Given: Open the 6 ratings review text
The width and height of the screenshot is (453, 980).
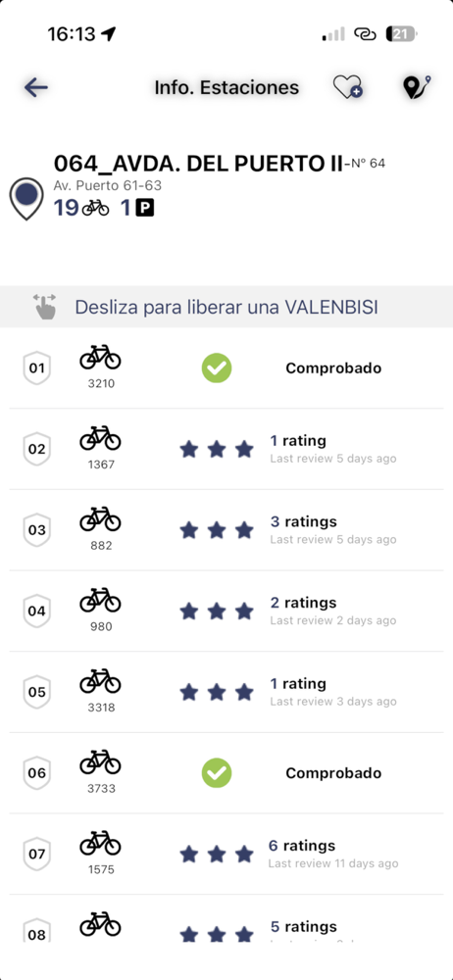Looking at the screenshot, I should [302, 846].
